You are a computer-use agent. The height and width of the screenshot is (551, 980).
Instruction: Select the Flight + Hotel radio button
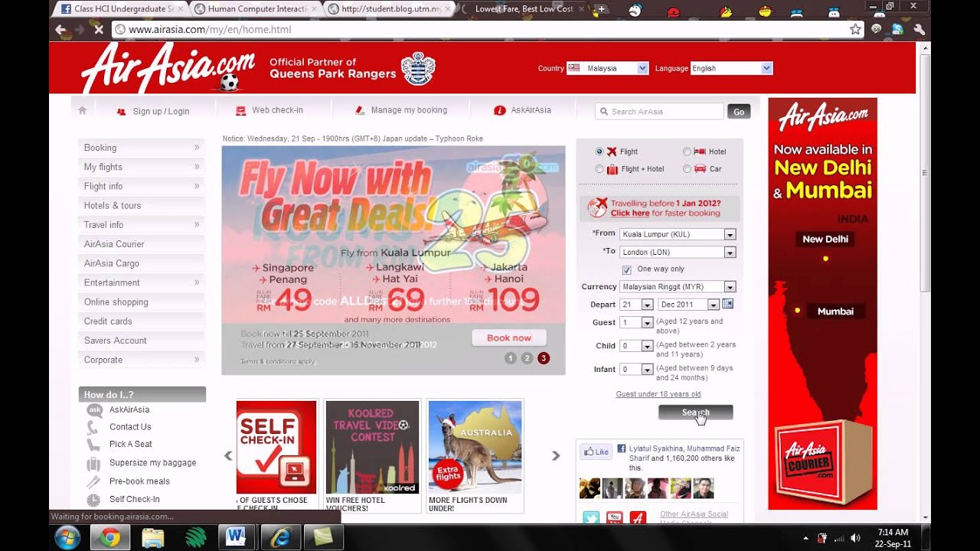click(x=599, y=169)
